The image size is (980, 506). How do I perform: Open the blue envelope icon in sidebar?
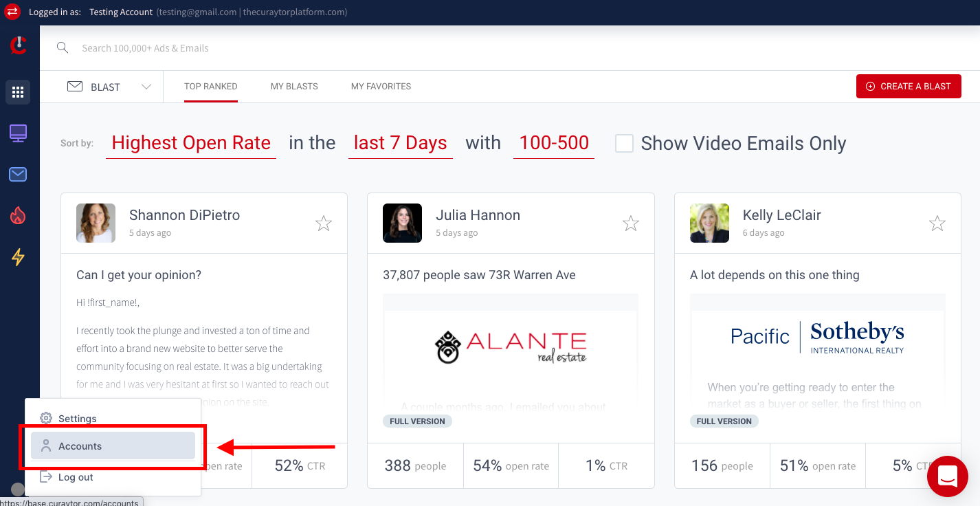[18, 175]
